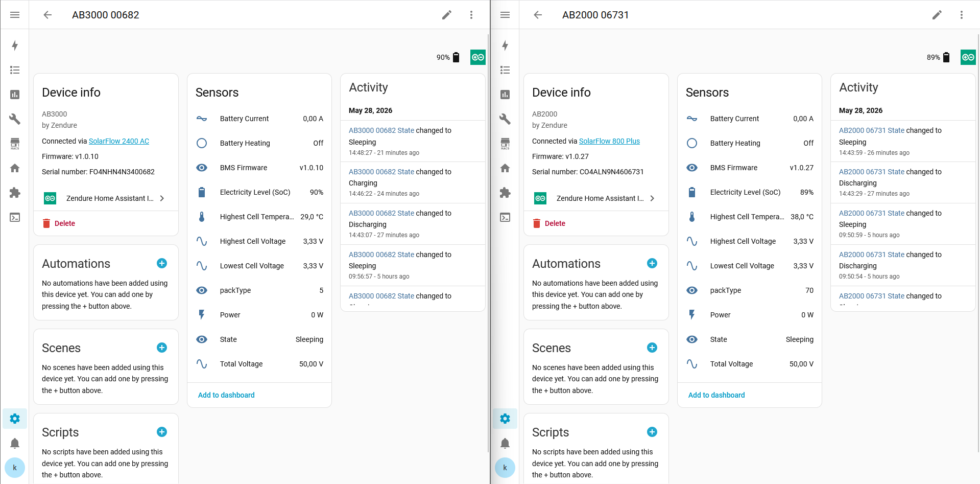Open AB3000 activity entry Charging at 14:46:22
This screenshot has height=484, width=980.
tap(413, 182)
